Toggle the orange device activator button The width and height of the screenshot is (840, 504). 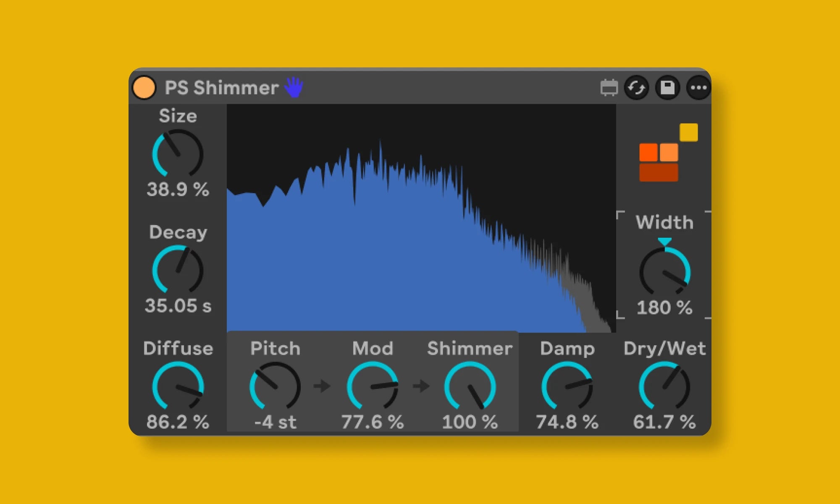144,88
